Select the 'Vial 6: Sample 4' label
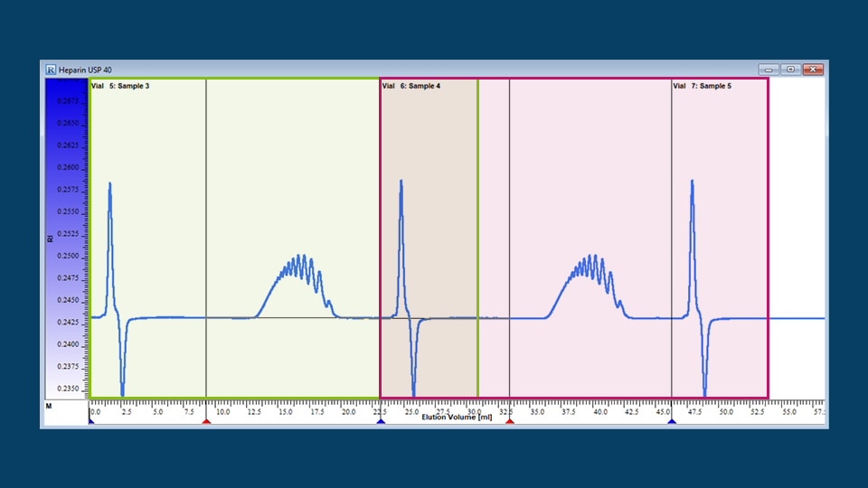This screenshot has width=868, height=488. point(411,87)
